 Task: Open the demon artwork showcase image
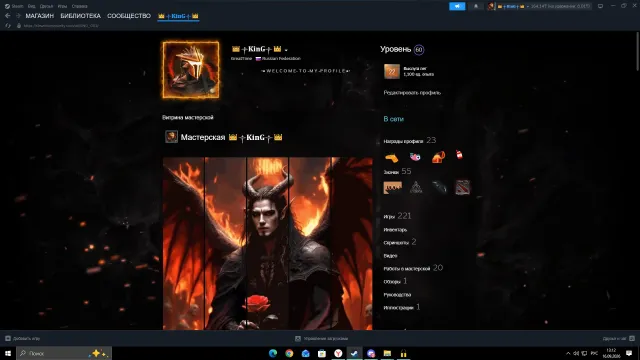267,243
